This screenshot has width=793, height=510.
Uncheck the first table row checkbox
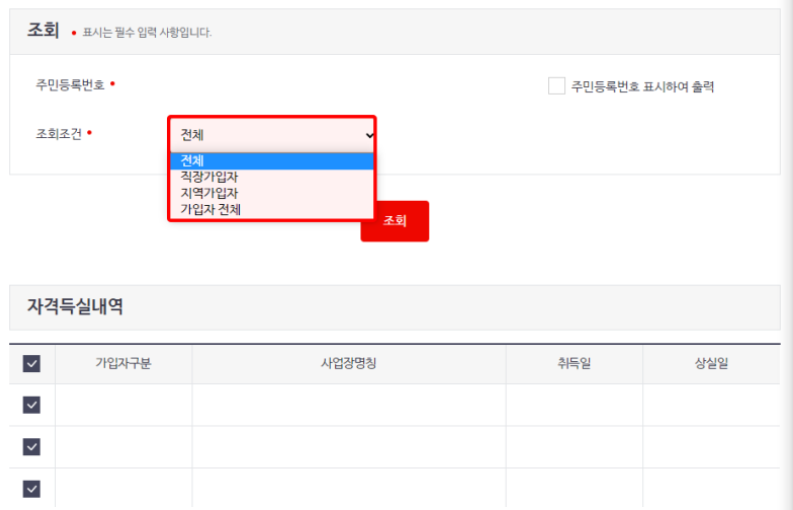(x=32, y=405)
